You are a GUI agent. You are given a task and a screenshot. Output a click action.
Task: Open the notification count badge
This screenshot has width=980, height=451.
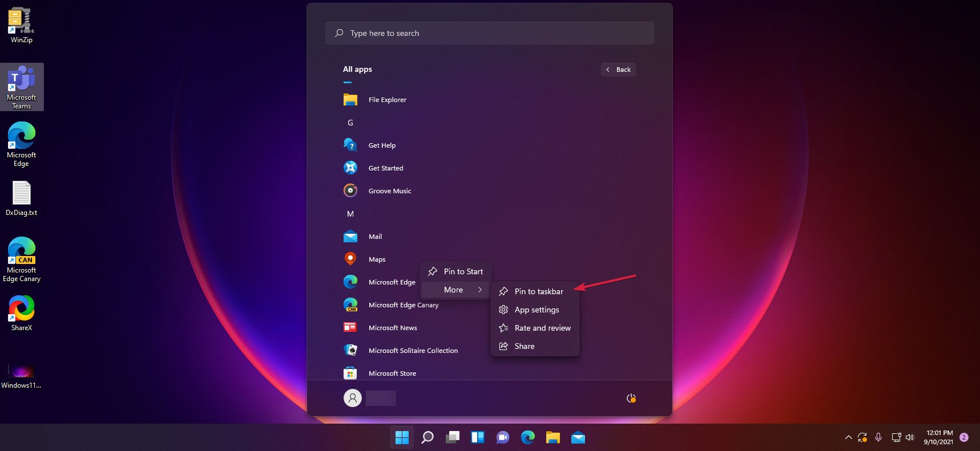(964, 437)
